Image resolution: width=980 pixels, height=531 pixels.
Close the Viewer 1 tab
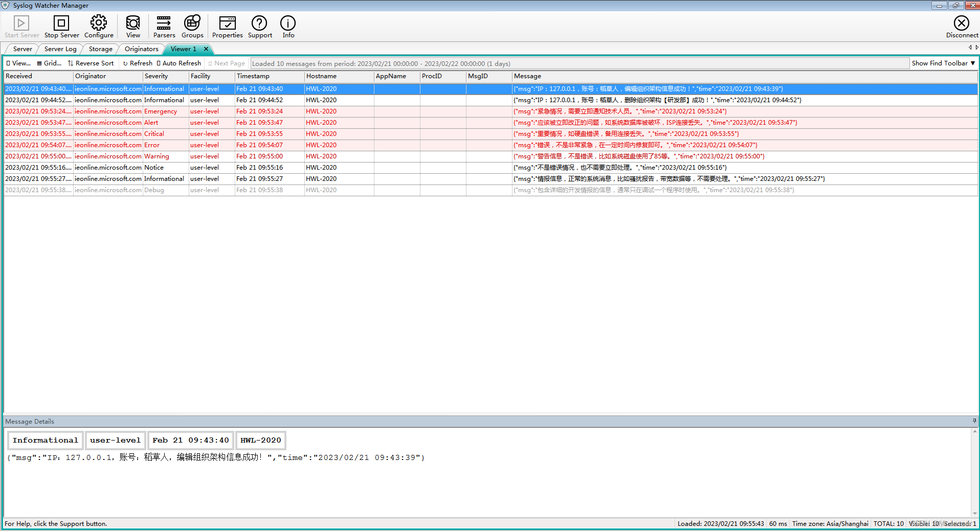[x=206, y=49]
